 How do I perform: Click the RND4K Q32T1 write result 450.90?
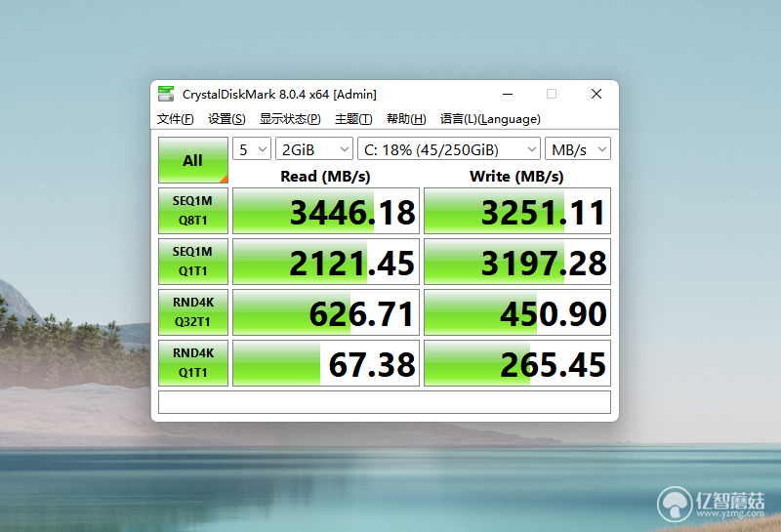click(517, 312)
